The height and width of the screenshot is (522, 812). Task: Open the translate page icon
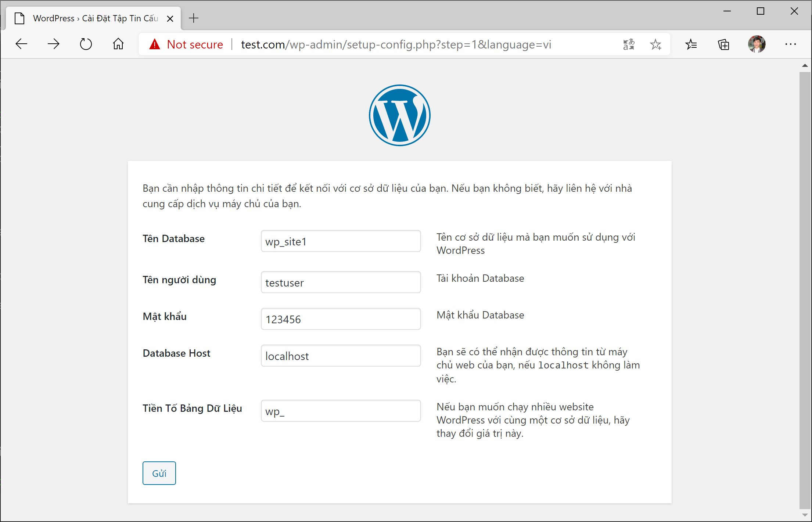629,44
